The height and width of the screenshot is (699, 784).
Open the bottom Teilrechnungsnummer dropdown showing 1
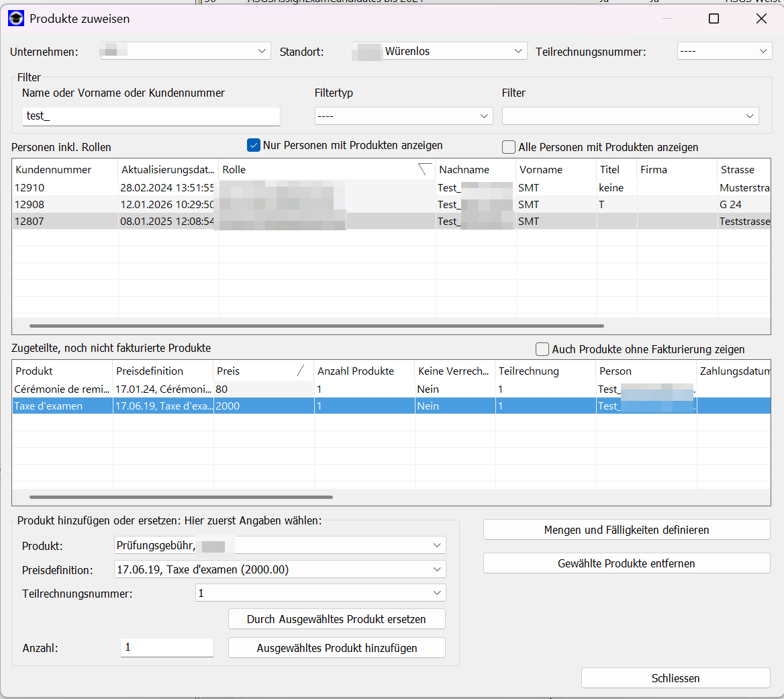pos(320,593)
